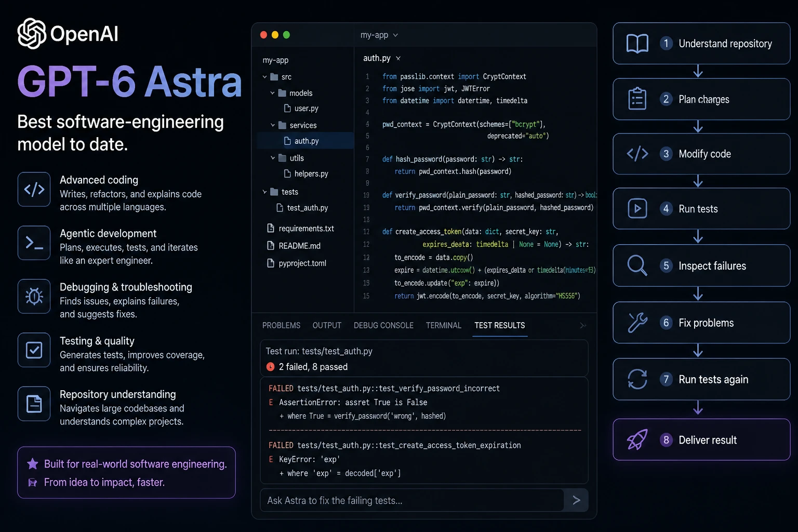Viewport: 798px width, 532px height.
Task: Click the folder icon next to models
Action: 283,93
